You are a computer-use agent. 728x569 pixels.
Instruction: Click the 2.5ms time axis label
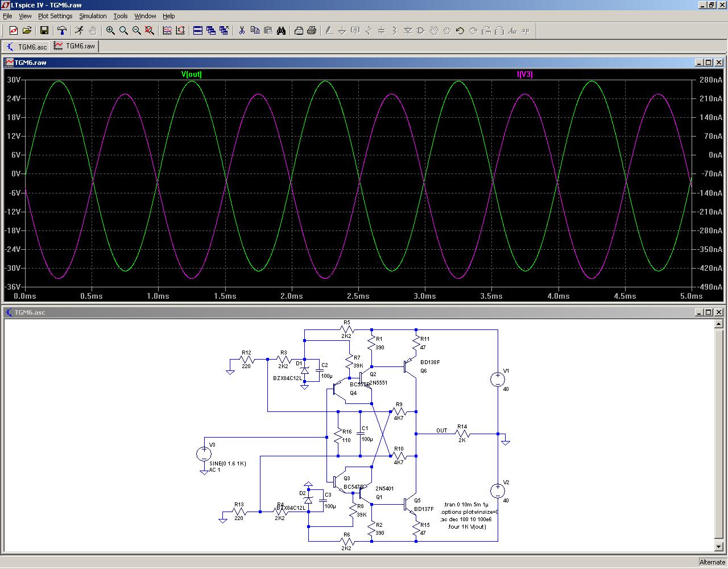(358, 296)
